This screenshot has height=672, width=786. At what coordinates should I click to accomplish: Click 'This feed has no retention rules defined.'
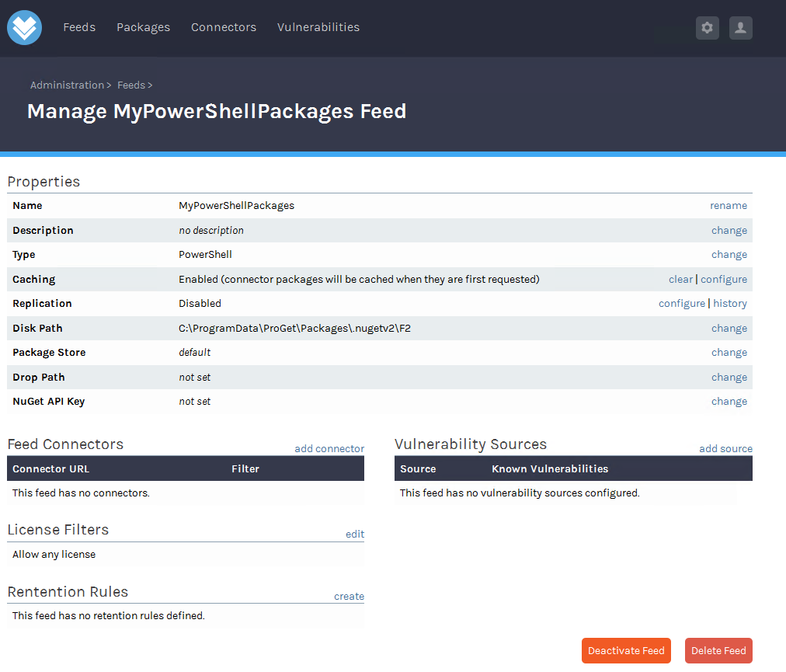pyautogui.click(x=109, y=615)
